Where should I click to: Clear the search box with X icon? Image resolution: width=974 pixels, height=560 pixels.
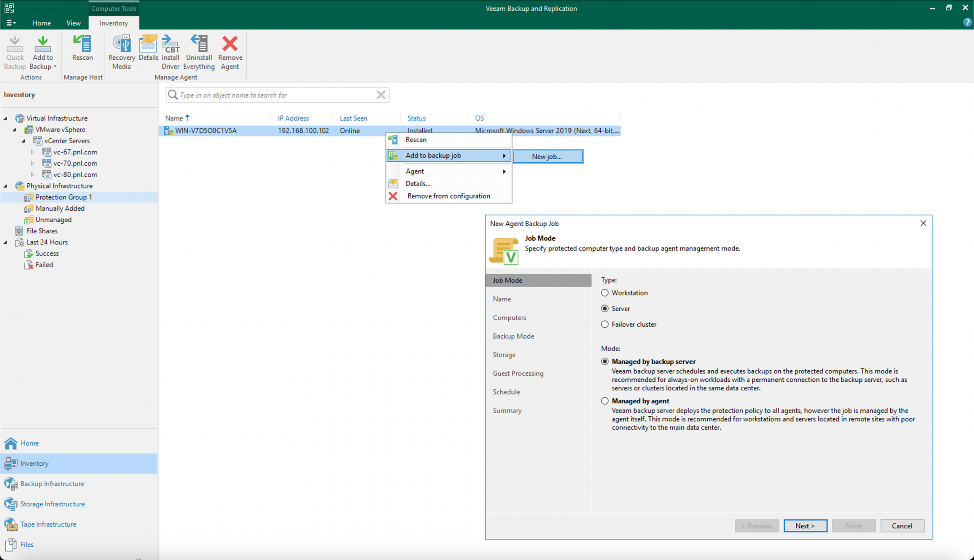click(381, 95)
